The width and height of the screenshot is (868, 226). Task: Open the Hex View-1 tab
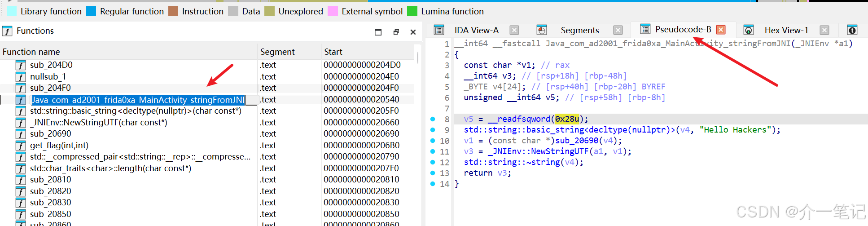tap(786, 30)
